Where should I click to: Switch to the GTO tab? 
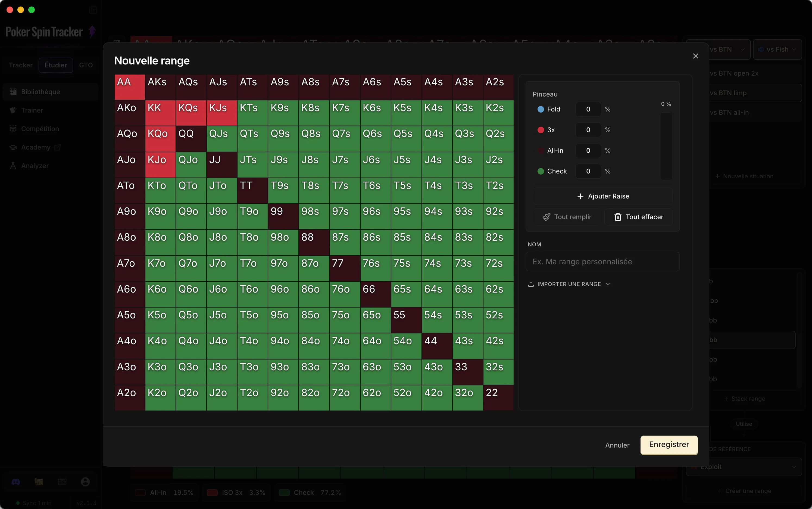[86, 65]
